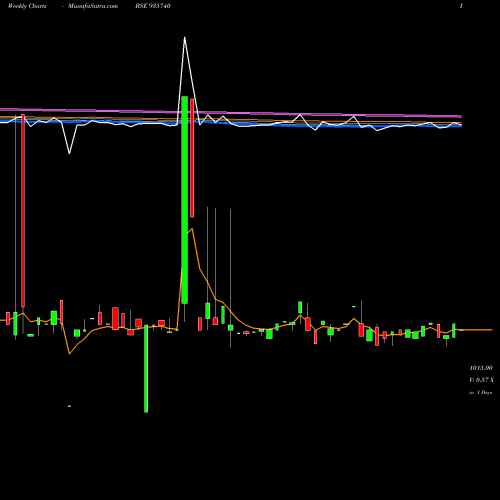Click the "MunafaSutra.com" label
The image size is (500, 500).
click(x=93, y=6)
